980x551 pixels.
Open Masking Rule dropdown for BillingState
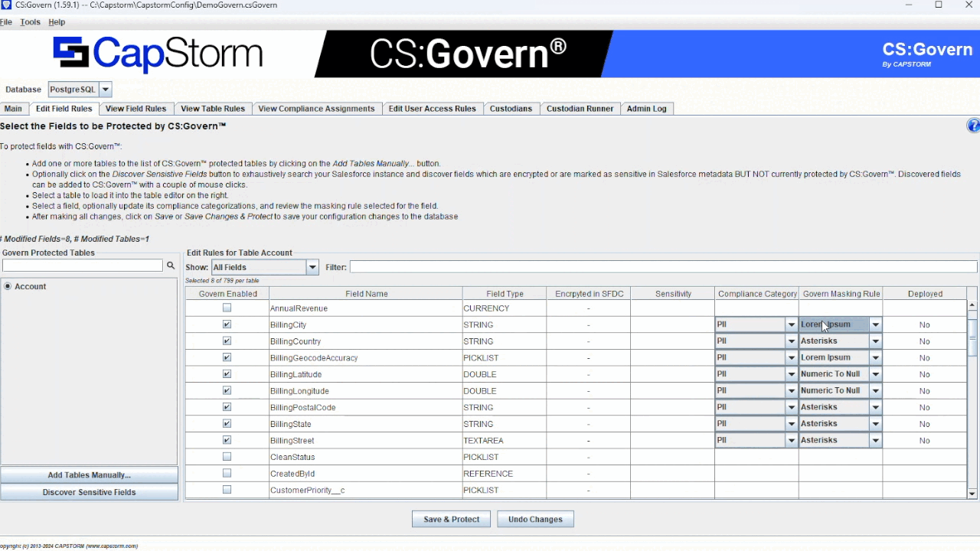pyautogui.click(x=875, y=423)
